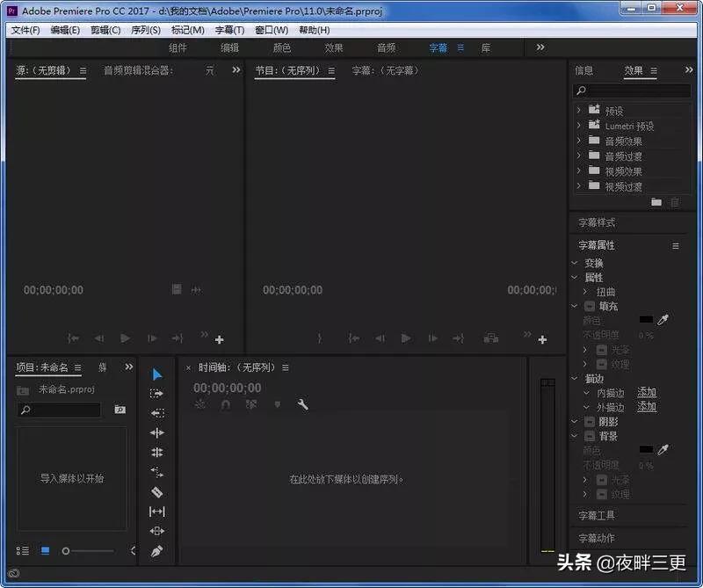Toggle the 背景 background checkbox

(590, 436)
